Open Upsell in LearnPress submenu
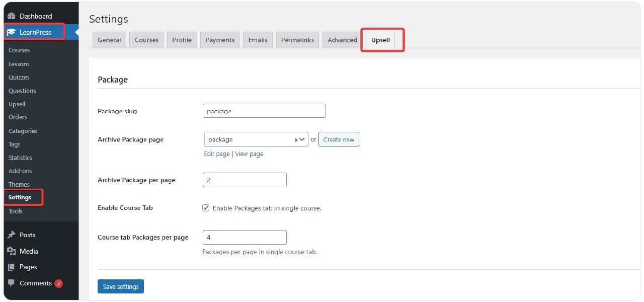The height and width of the screenshot is (302, 644). click(17, 104)
